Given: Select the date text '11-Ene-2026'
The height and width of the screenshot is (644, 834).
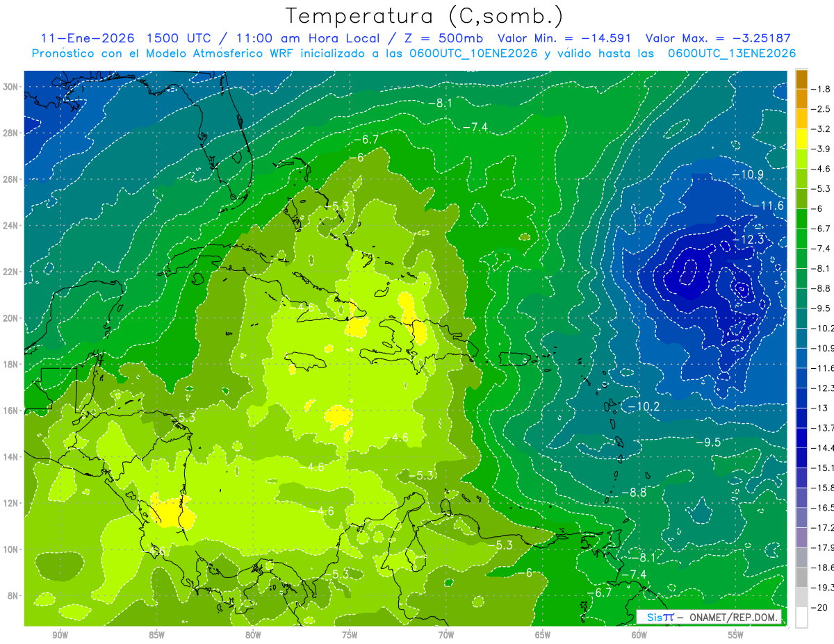Looking at the screenshot, I should click(86, 38).
